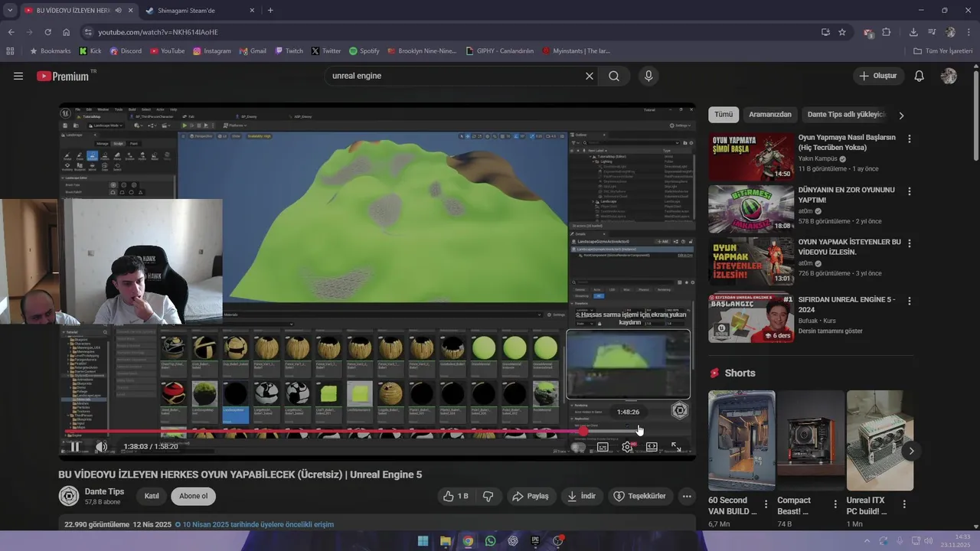The image size is (980, 551).
Task: Open a new browser tab
Action: 270,11
